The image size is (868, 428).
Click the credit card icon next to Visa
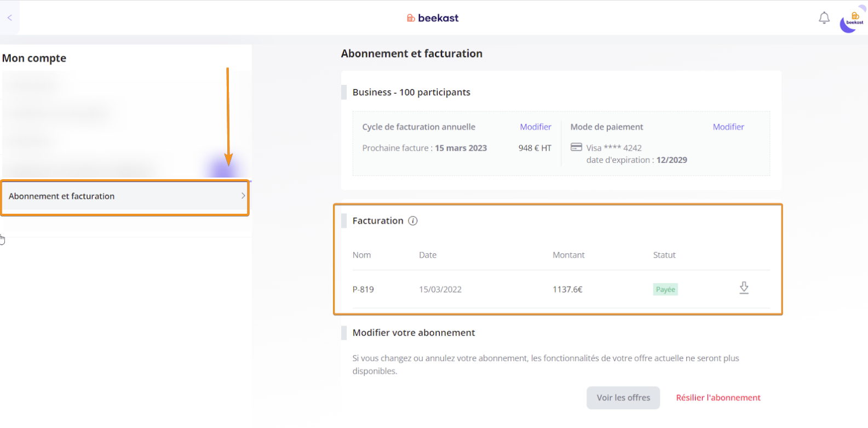576,147
